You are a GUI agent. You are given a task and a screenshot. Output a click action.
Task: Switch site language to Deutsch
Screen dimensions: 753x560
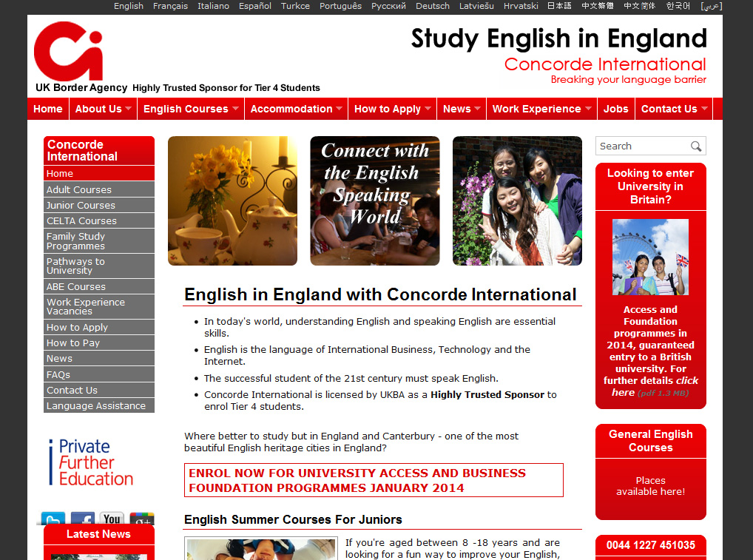(x=433, y=6)
